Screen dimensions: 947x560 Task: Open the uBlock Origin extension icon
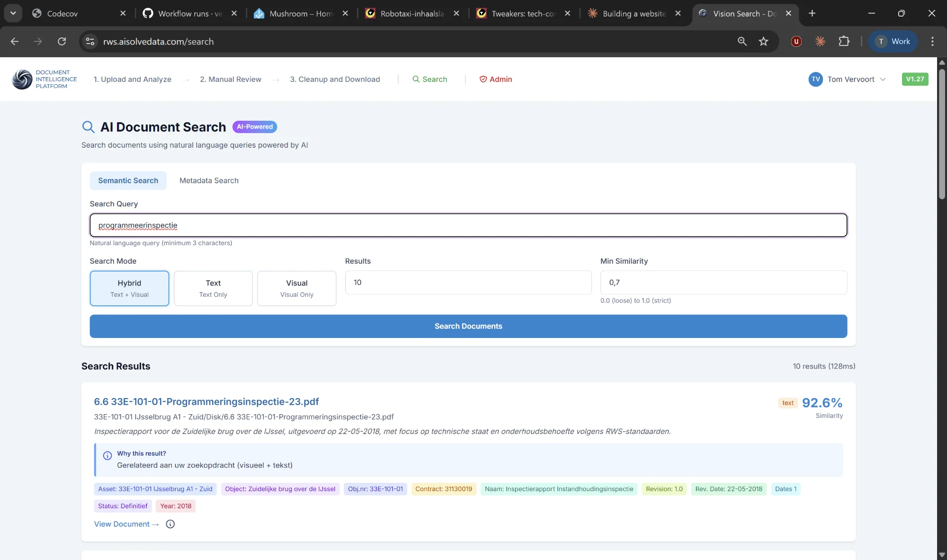click(x=796, y=42)
